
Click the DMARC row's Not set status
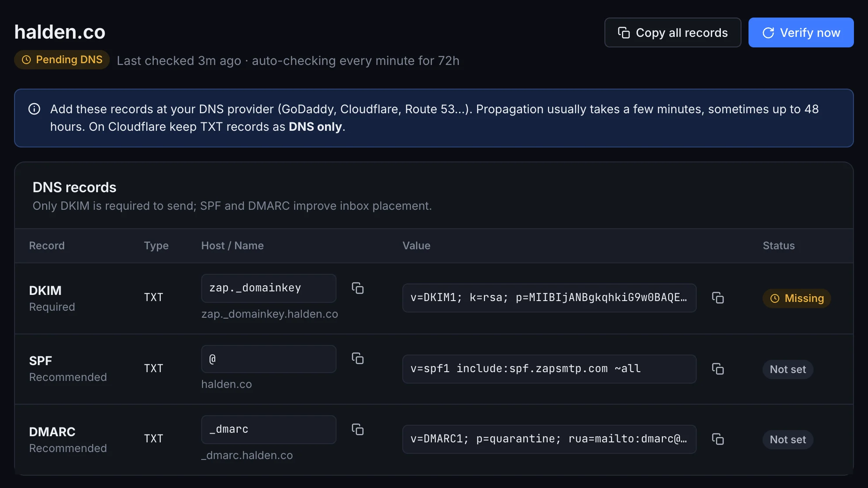point(788,440)
